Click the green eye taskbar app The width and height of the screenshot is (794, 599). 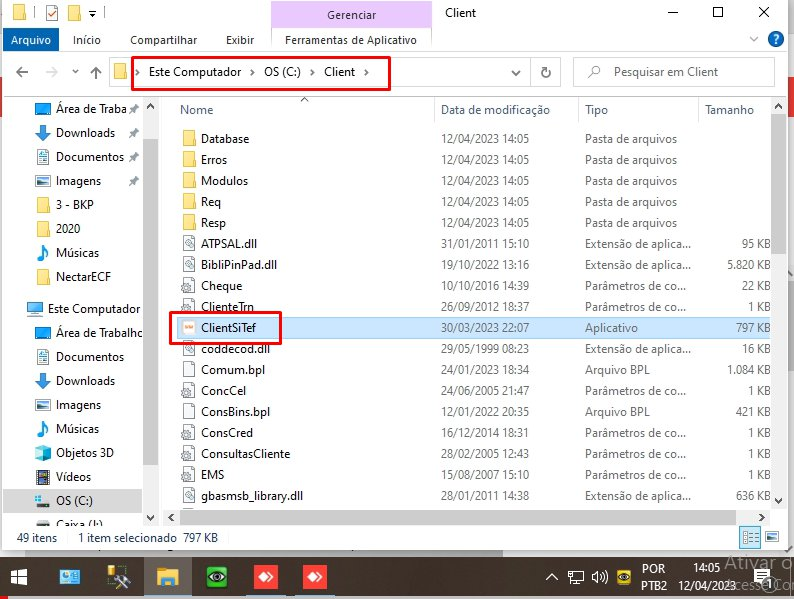click(x=216, y=577)
